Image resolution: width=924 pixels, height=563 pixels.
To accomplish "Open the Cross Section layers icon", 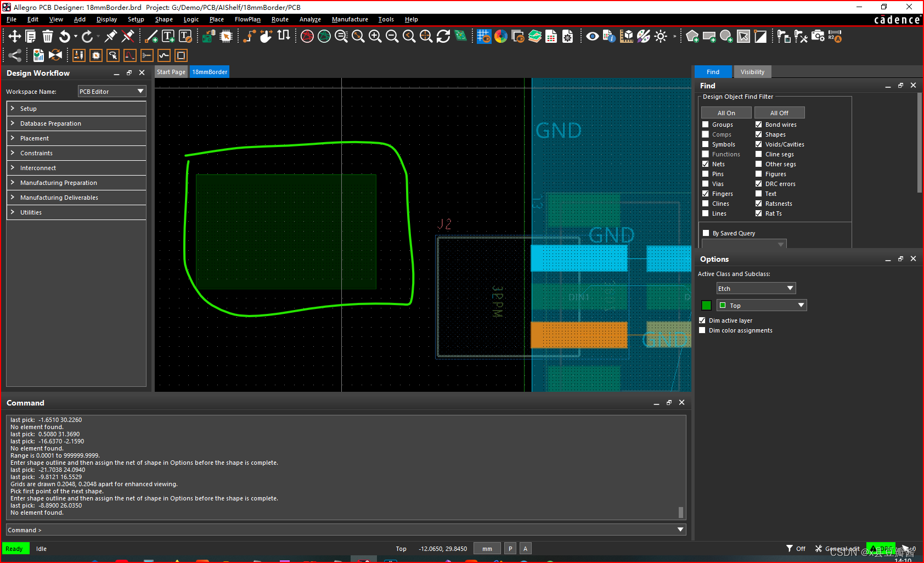I will click(535, 36).
